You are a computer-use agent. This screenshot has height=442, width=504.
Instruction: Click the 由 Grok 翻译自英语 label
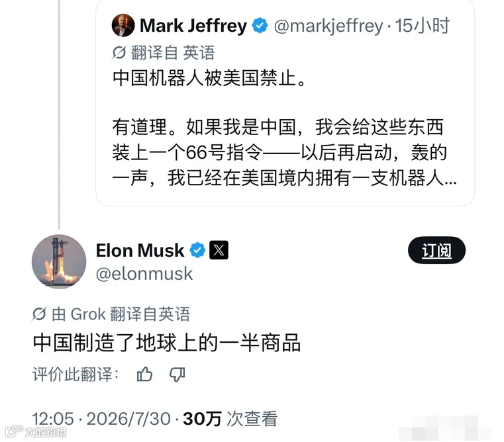click(121, 314)
